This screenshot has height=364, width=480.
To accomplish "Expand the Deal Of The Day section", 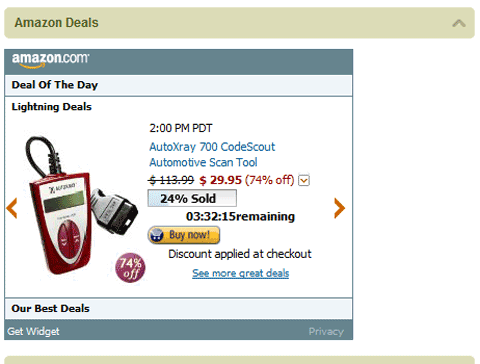I will pos(178,85).
